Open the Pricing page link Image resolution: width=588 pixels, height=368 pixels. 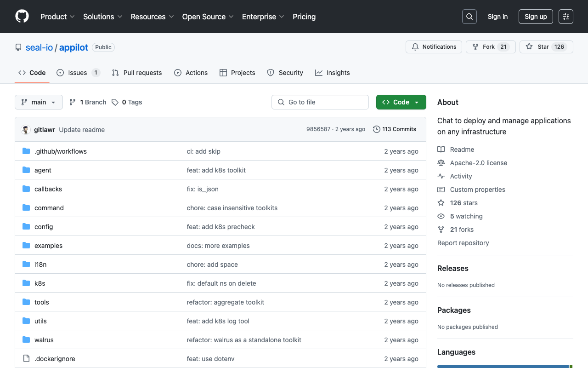[304, 17]
